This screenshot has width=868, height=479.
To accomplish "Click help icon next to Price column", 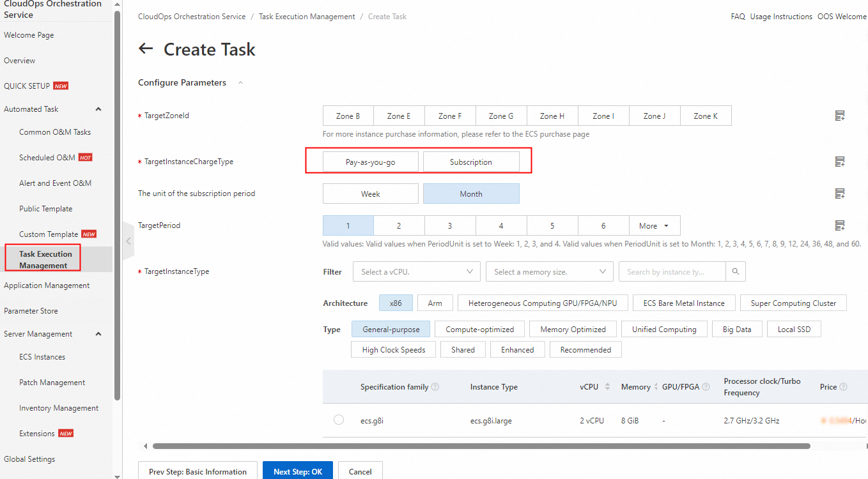I will point(843,387).
